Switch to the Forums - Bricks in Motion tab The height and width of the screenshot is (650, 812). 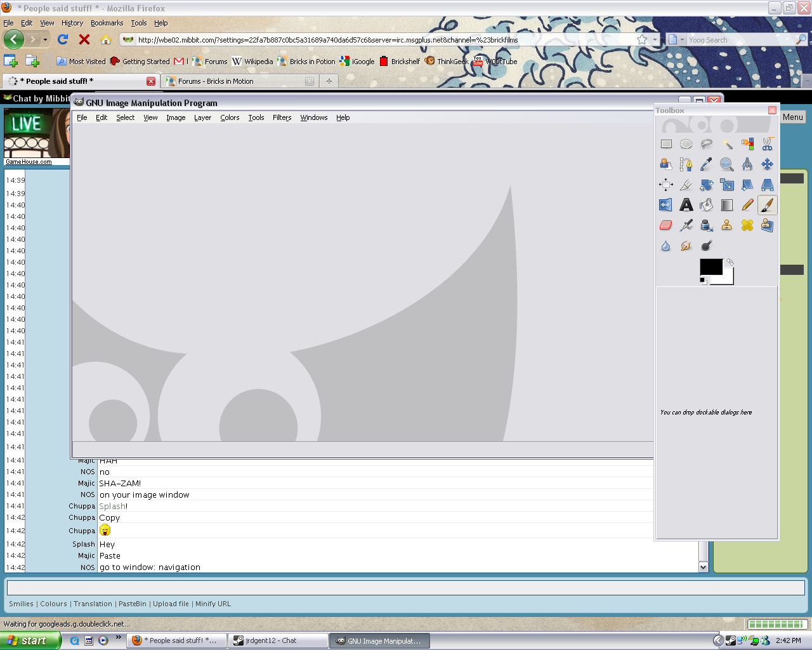216,81
